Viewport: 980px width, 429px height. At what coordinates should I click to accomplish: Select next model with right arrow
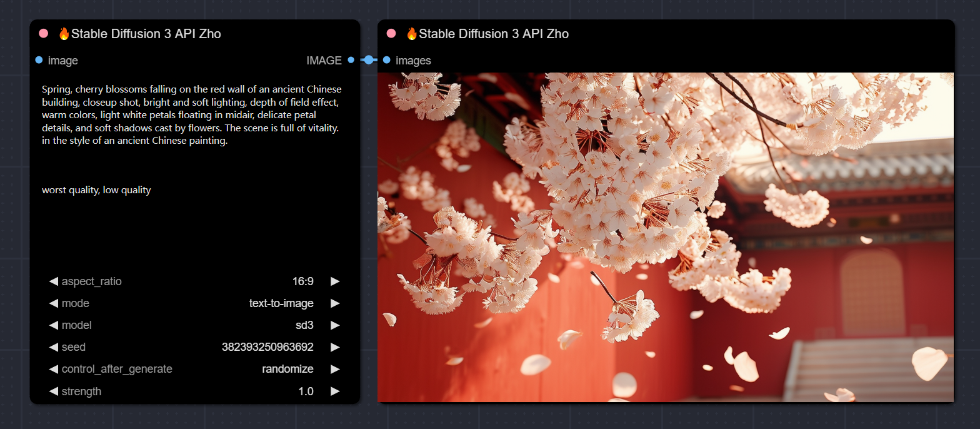point(335,325)
